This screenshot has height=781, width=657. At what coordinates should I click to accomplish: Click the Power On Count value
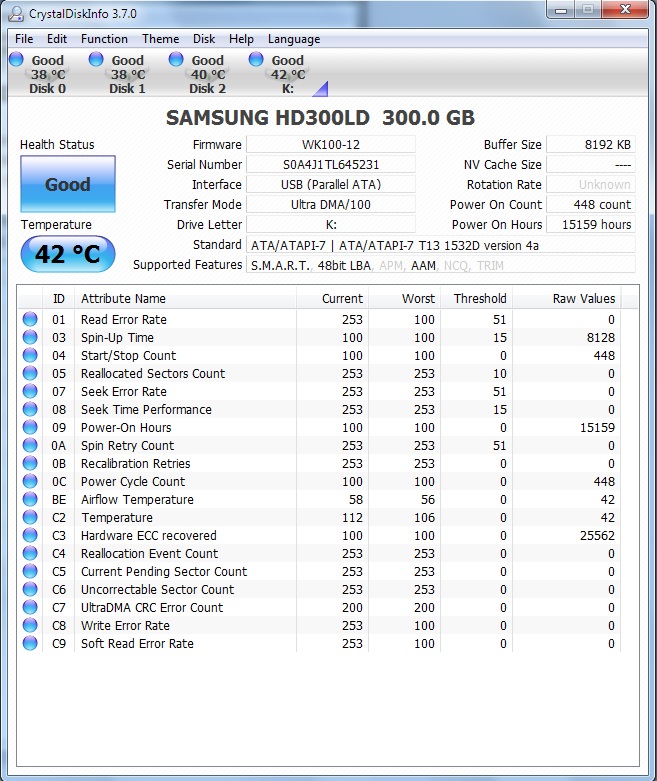(591, 204)
